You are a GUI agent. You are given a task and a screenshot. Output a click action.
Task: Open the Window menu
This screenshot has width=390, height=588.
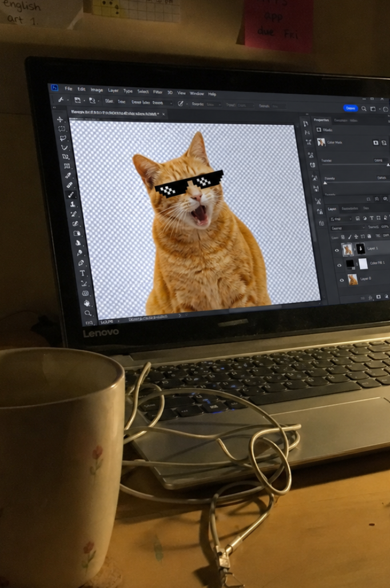(x=196, y=93)
